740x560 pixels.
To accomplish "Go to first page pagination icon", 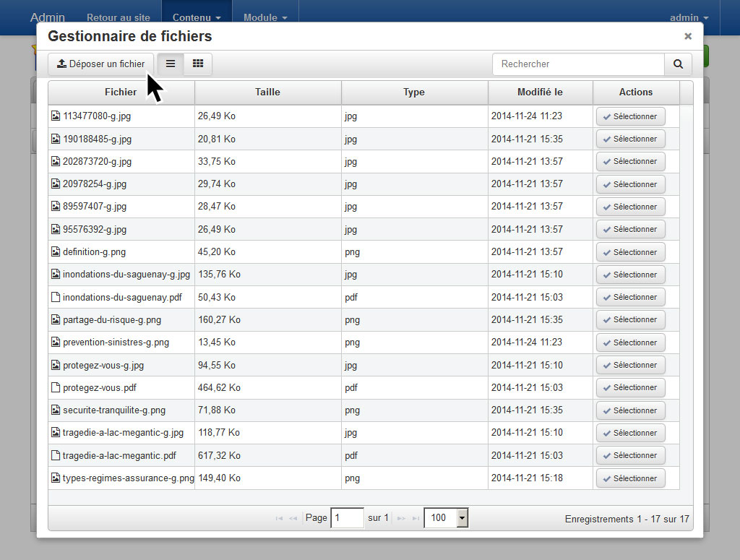I will click(x=279, y=518).
